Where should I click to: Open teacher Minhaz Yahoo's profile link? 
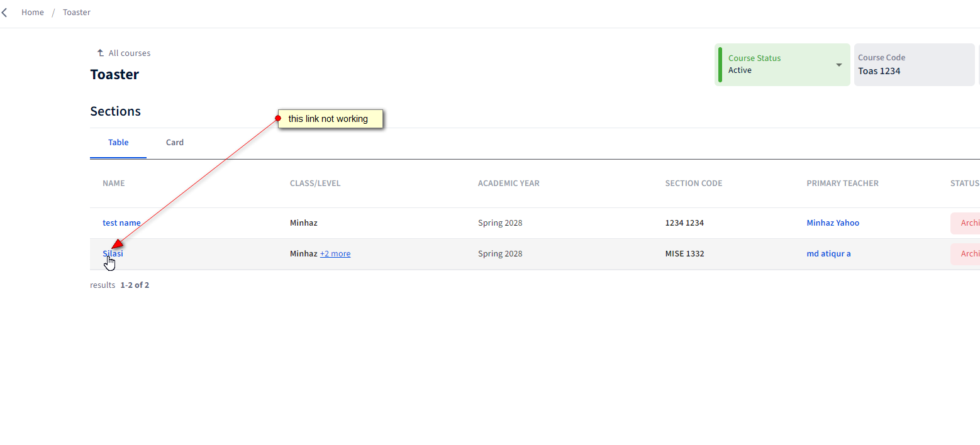(832, 223)
